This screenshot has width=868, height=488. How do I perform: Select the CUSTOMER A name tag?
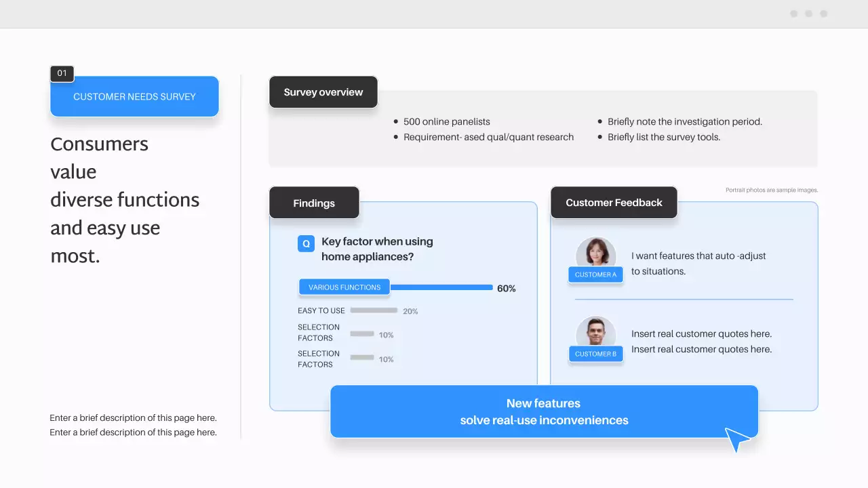595,274
